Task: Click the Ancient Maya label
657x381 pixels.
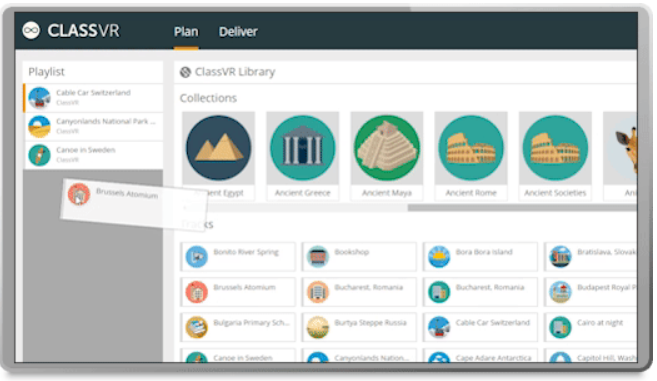Action: 387,193
